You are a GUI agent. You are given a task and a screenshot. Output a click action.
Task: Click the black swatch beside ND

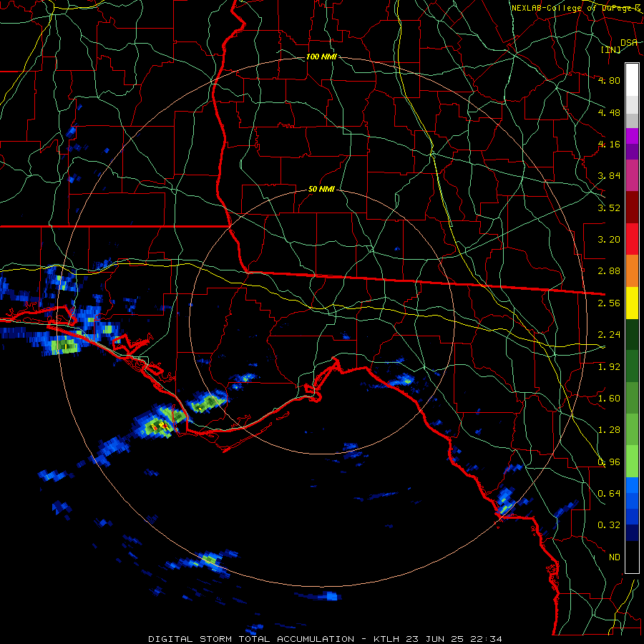[632, 557]
